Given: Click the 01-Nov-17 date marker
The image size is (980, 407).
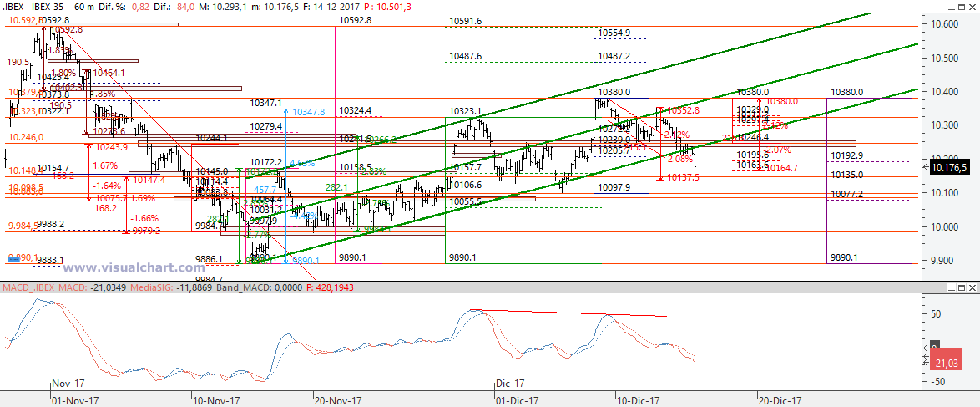Looking at the screenshot, I should click(74, 400).
